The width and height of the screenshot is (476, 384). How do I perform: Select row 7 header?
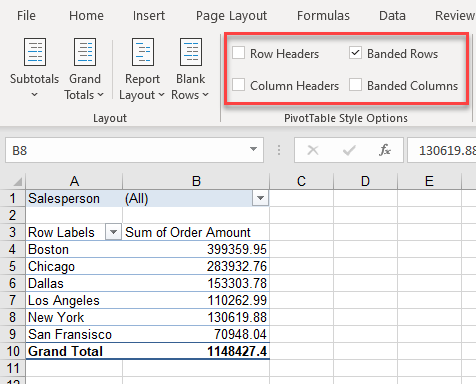(x=13, y=300)
